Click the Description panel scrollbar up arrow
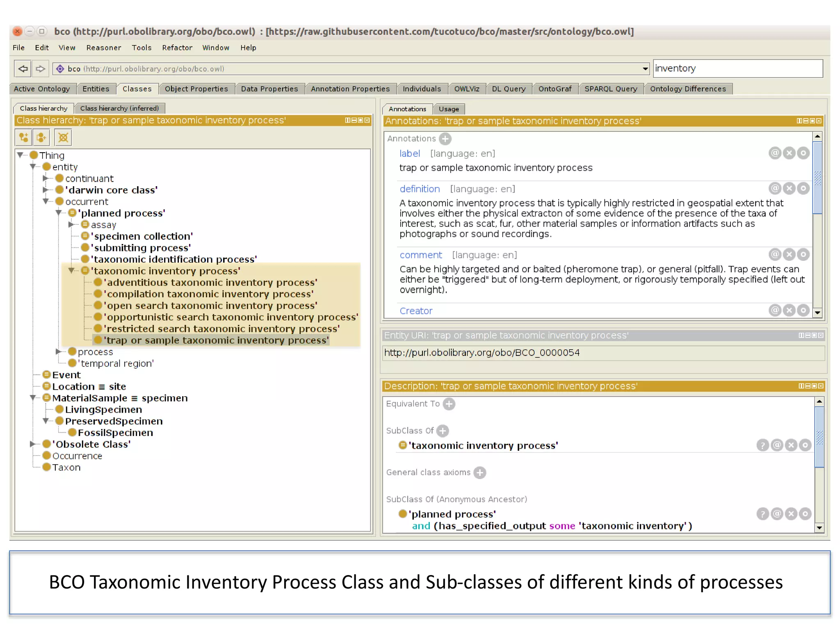The width and height of the screenshot is (840, 630). (x=819, y=401)
